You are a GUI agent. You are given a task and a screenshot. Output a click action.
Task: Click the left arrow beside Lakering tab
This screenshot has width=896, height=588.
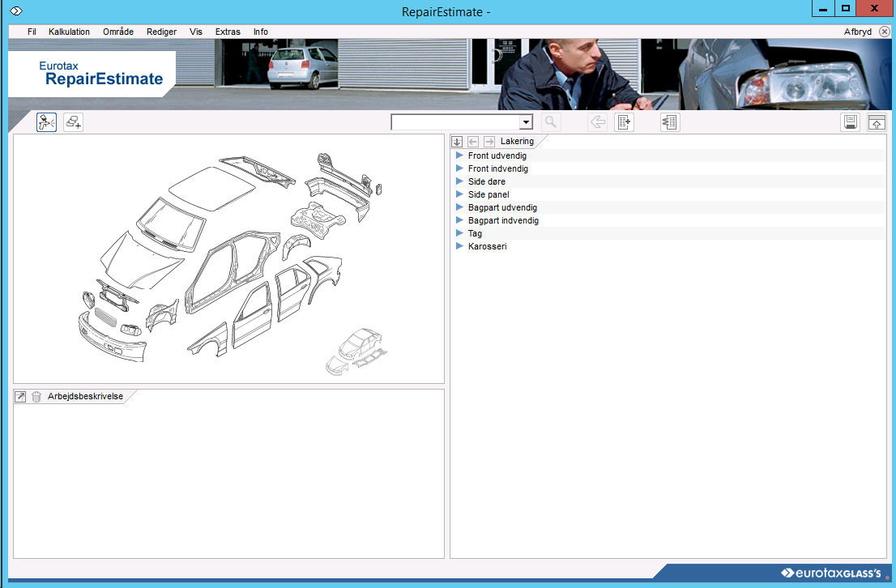[472, 141]
